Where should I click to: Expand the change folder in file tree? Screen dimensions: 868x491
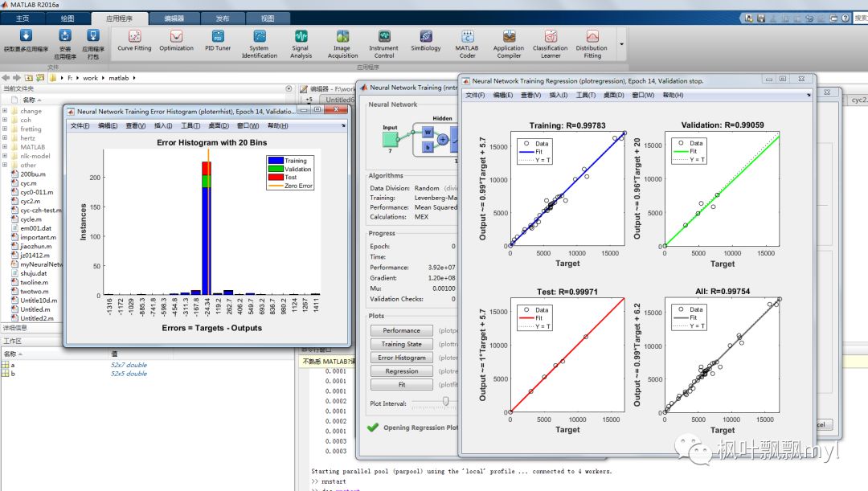[x=5, y=111]
